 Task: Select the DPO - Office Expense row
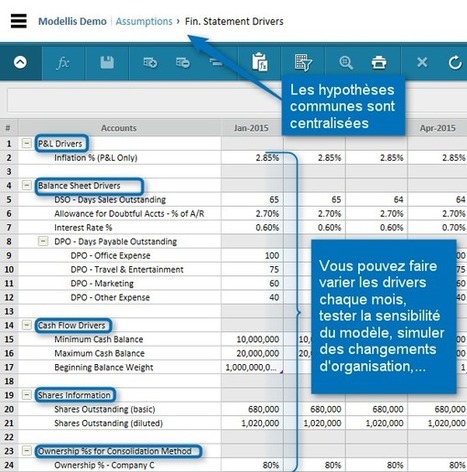pos(110,256)
